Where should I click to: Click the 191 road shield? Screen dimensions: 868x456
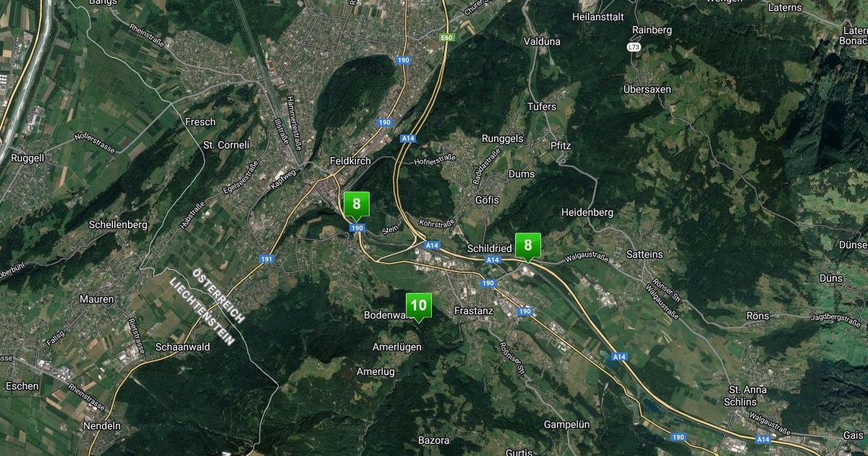pyautogui.click(x=267, y=258)
